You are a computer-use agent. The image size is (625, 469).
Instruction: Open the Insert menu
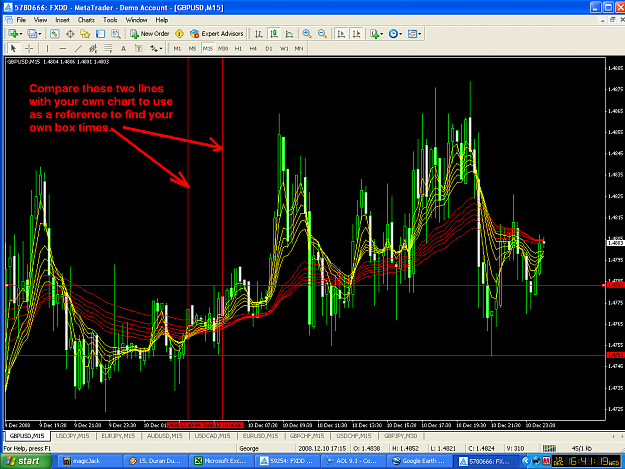click(62, 20)
